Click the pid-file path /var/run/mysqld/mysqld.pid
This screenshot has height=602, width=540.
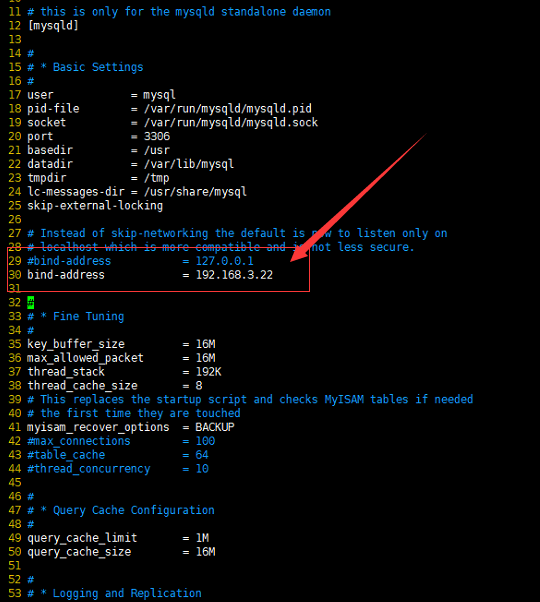point(228,109)
